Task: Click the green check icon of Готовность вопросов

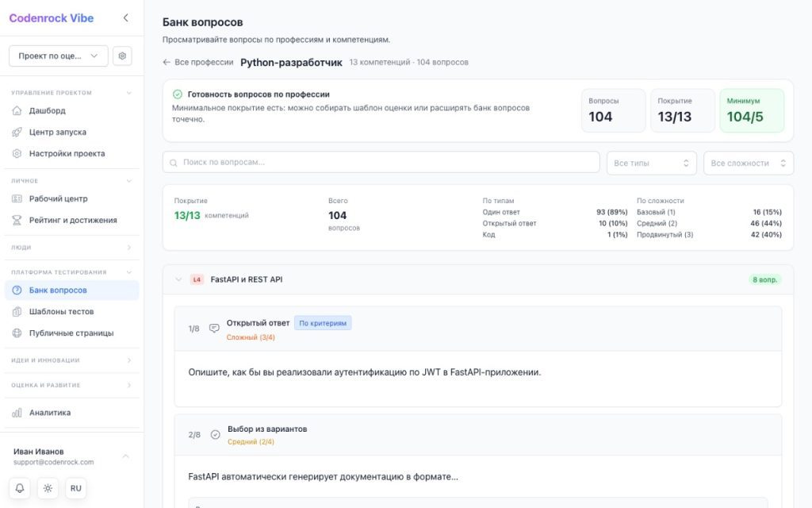Action: click(x=178, y=94)
